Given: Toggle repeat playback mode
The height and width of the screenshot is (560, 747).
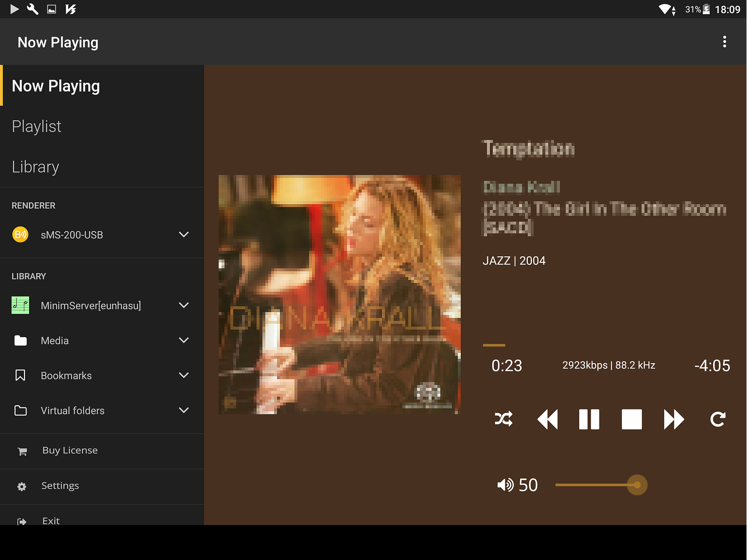Looking at the screenshot, I should (x=717, y=419).
